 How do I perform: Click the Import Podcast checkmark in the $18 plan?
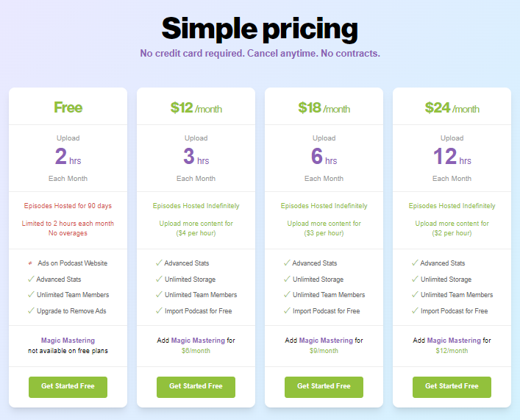pyautogui.click(x=287, y=310)
